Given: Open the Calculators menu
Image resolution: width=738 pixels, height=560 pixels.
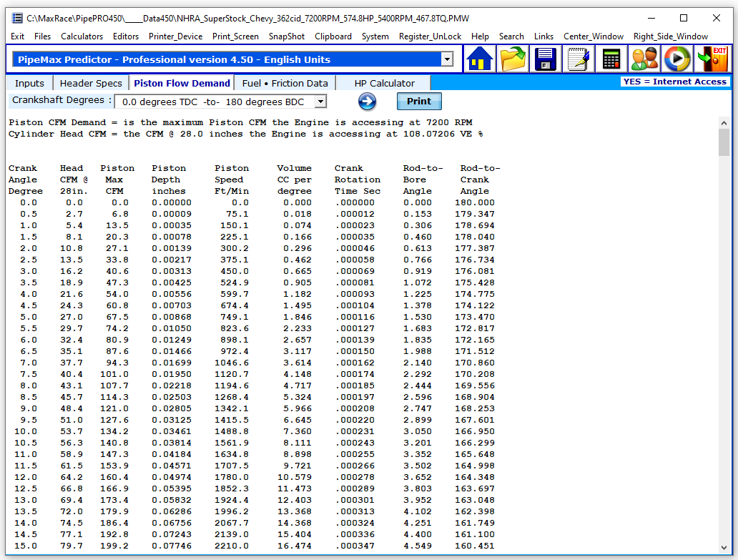Looking at the screenshot, I should click(82, 36).
